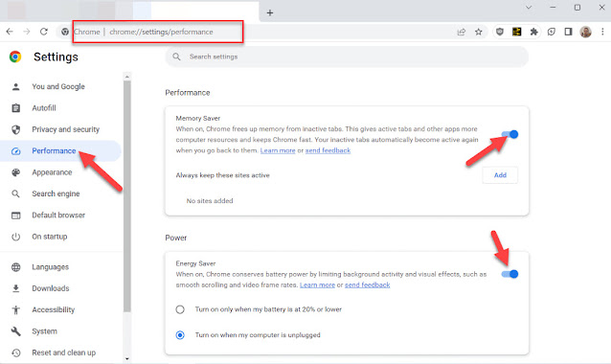Click the share page icon
The width and height of the screenshot is (611, 364).
462,32
